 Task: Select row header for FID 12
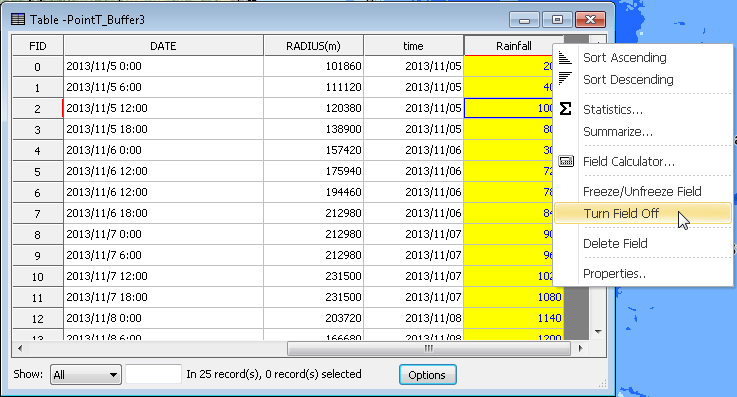point(38,319)
